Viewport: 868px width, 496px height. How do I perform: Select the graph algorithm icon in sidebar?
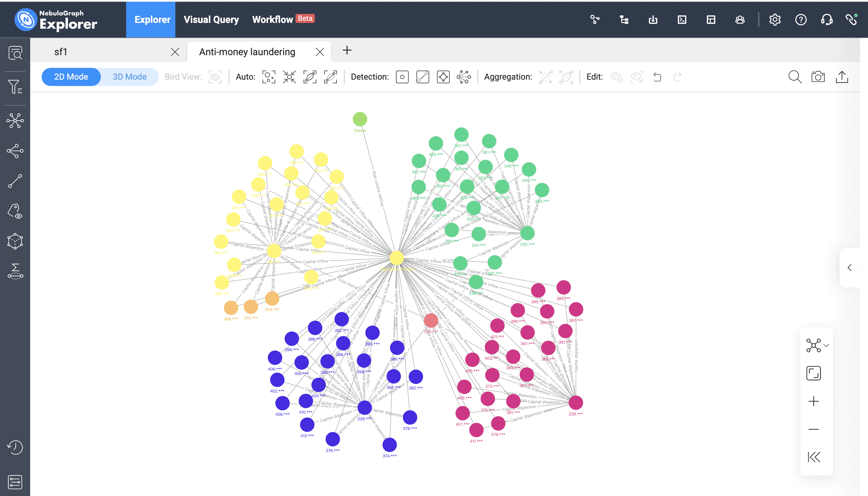(15, 121)
